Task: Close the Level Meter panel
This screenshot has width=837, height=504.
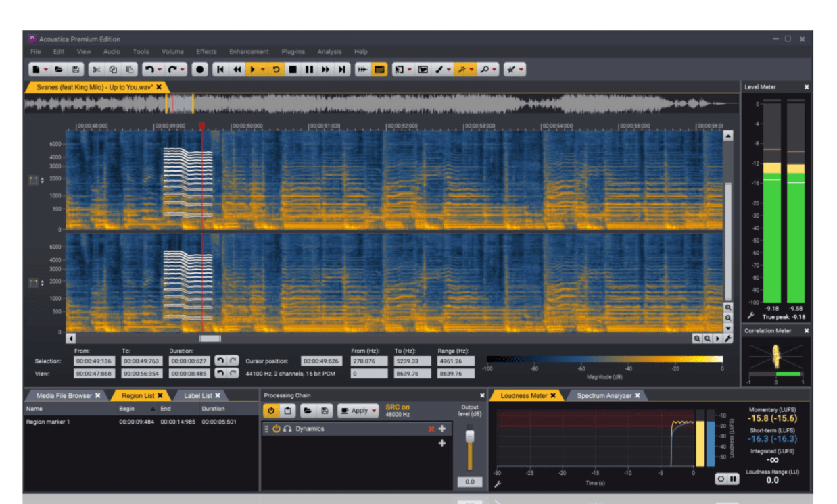Action: (x=806, y=87)
